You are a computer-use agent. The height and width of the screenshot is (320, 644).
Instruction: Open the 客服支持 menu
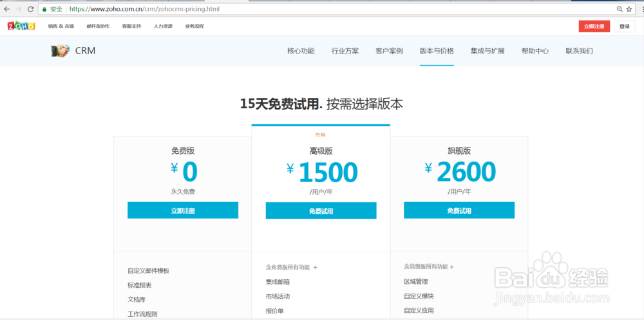[131, 26]
